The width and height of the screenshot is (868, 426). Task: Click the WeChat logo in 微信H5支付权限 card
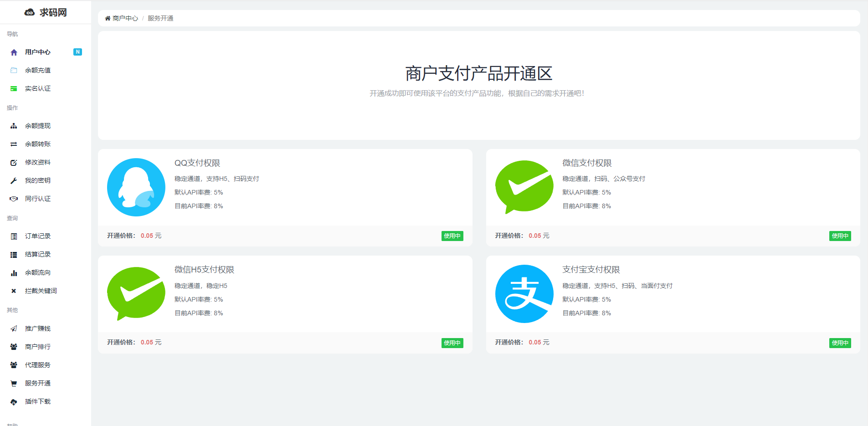pyautogui.click(x=136, y=294)
